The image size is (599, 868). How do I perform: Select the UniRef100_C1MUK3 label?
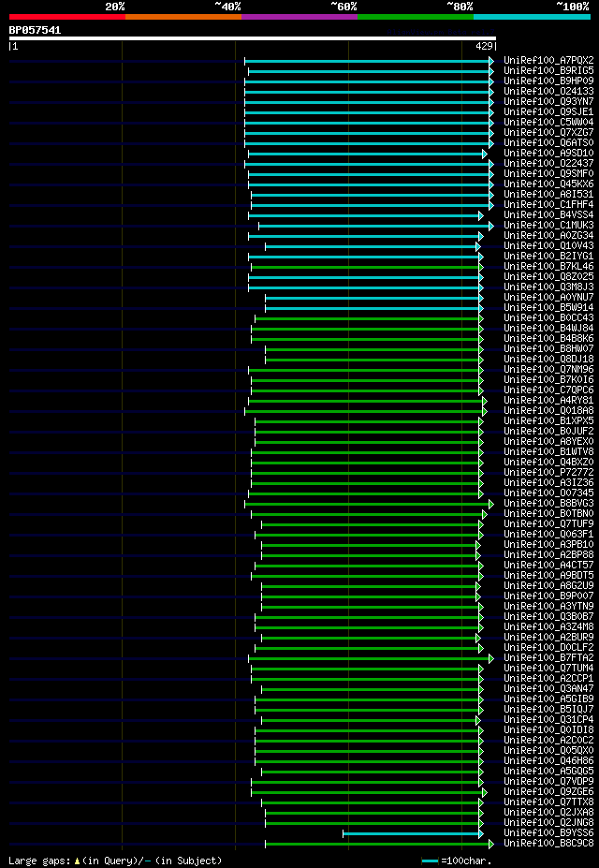(x=548, y=226)
